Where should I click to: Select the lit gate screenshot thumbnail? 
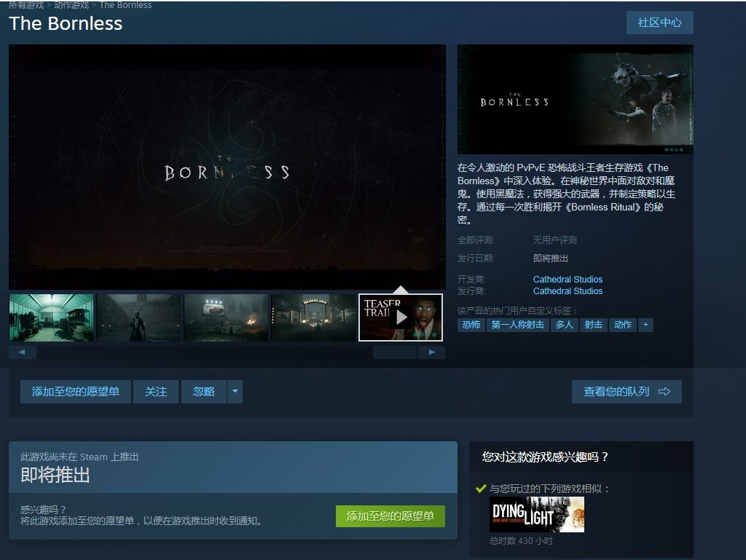click(313, 318)
